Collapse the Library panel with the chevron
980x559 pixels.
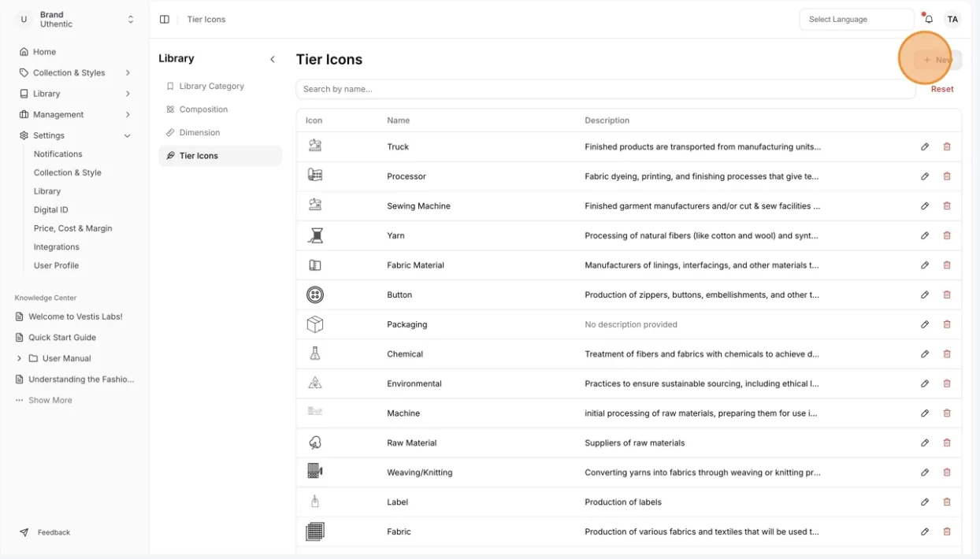273,59
